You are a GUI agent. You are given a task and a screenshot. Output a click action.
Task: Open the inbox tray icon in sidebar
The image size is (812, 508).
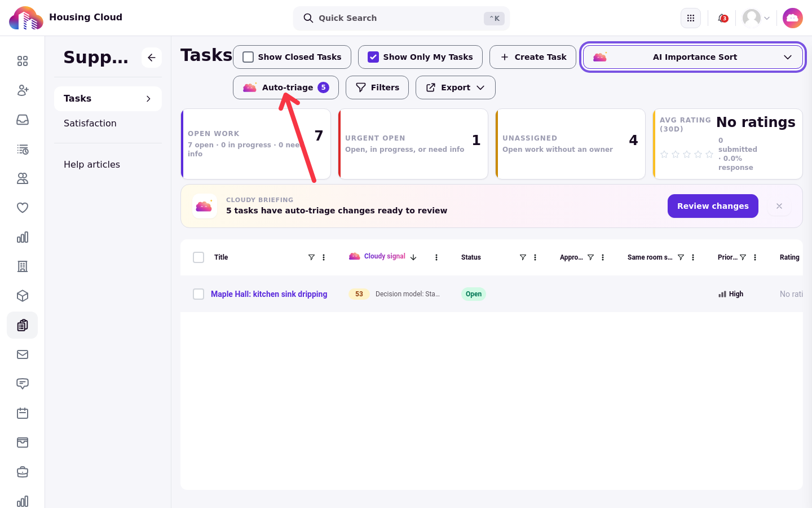23,120
